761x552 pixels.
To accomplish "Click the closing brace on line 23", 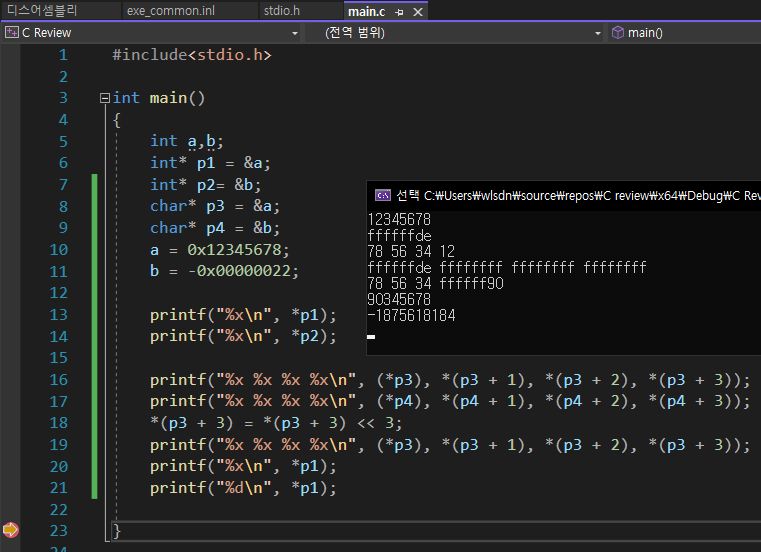I will tap(116, 531).
